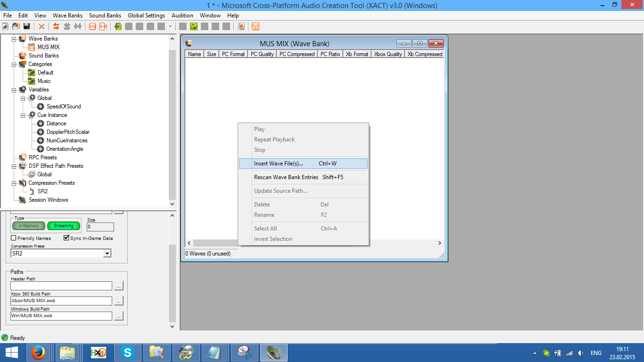Sort by the Name column header

pos(195,54)
